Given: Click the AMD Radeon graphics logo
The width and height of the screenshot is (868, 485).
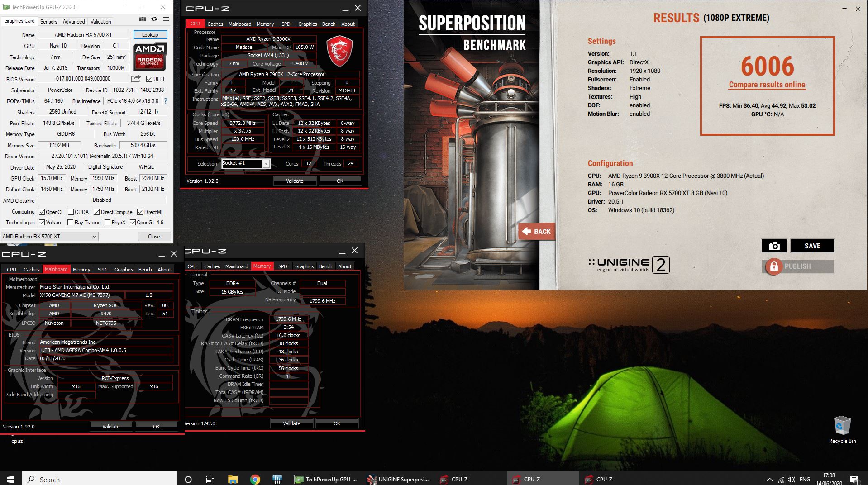Looking at the screenshot, I should click(150, 57).
